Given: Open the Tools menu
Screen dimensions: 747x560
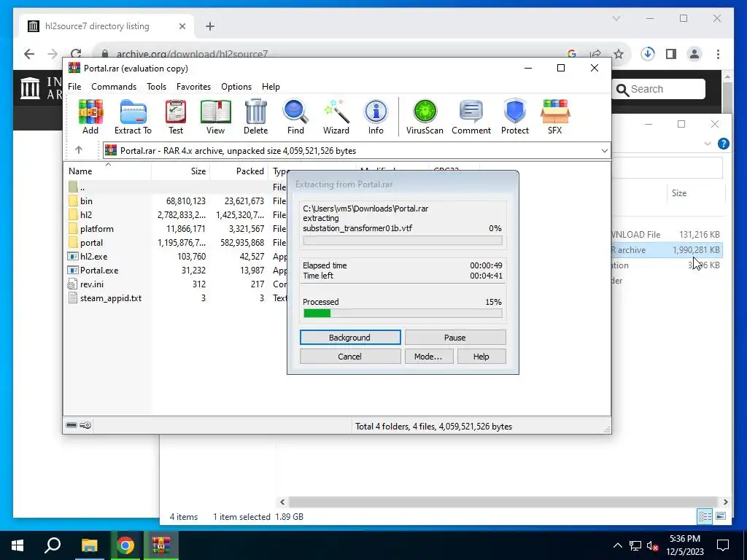Looking at the screenshot, I should (x=156, y=87).
